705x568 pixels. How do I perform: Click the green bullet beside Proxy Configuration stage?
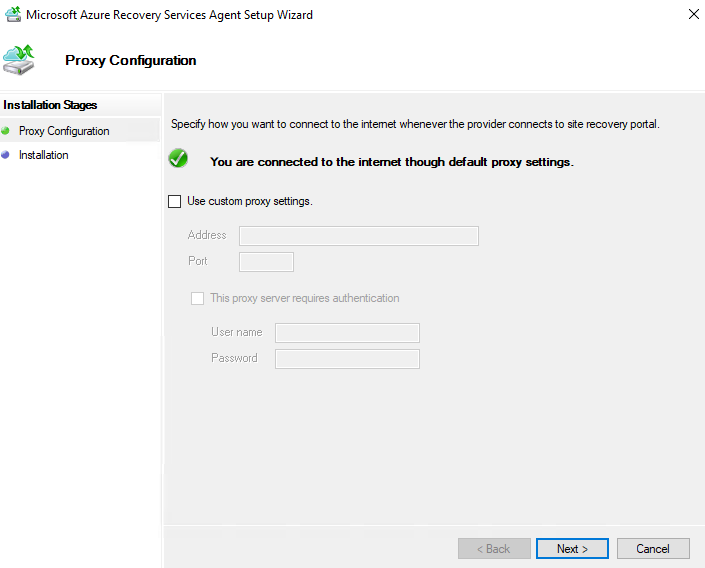pos(5,131)
